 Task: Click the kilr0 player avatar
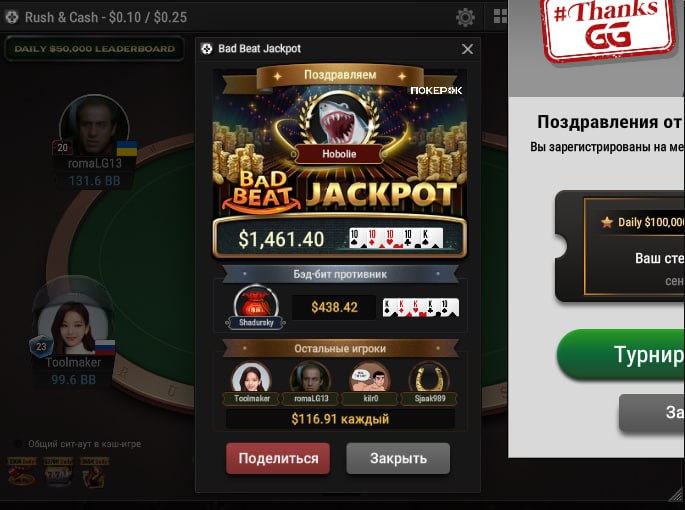click(370, 377)
